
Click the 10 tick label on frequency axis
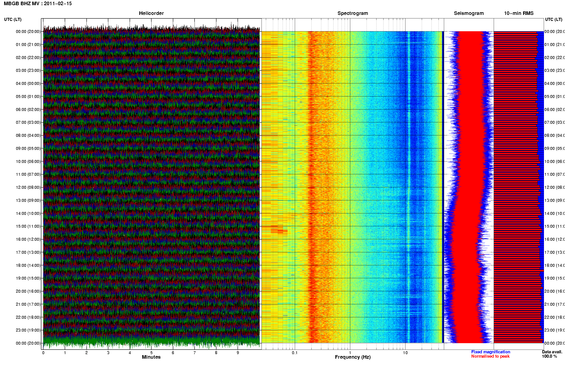(405, 353)
